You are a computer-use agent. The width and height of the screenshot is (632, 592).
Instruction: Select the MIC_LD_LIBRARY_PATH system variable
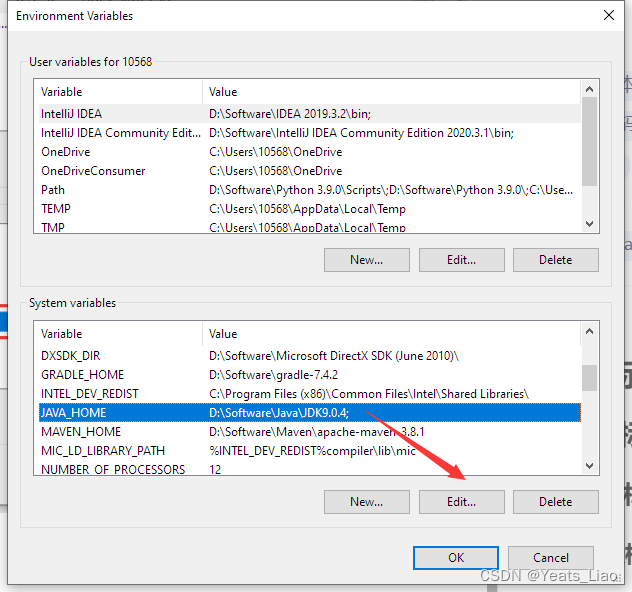point(310,451)
